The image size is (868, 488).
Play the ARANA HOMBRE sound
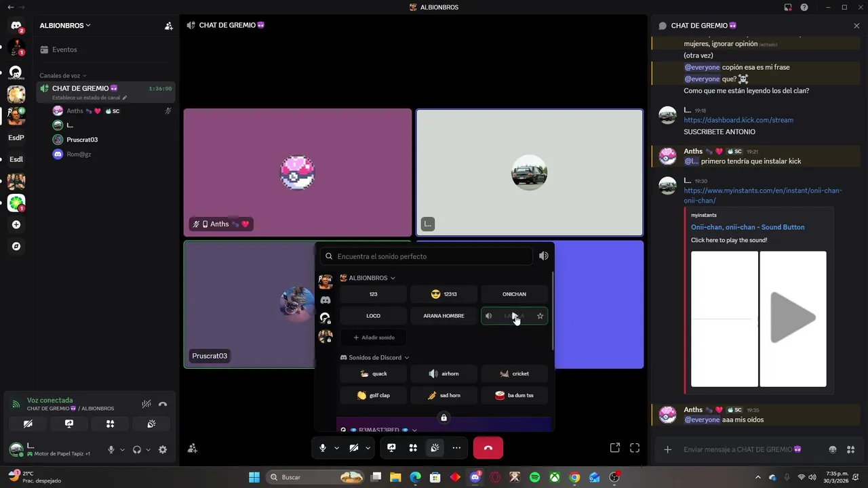(443, 316)
